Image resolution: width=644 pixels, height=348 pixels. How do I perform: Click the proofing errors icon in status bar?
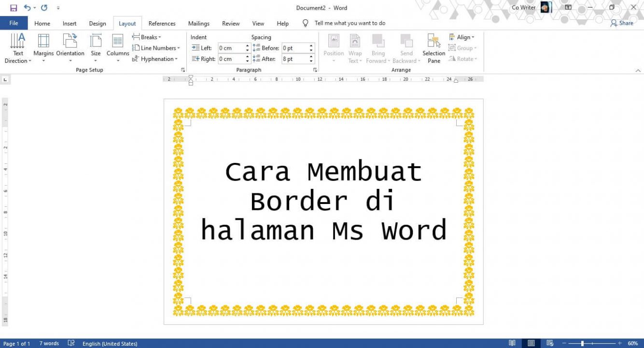tap(71, 343)
